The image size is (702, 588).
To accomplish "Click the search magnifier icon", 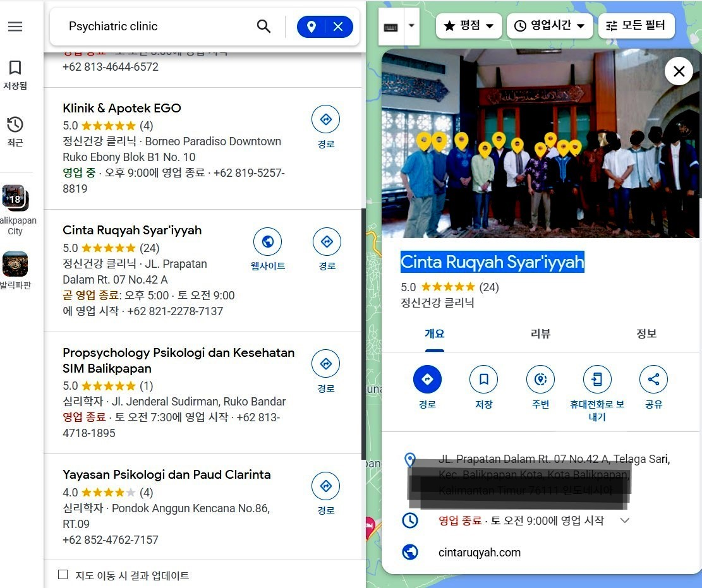I will [263, 27].
